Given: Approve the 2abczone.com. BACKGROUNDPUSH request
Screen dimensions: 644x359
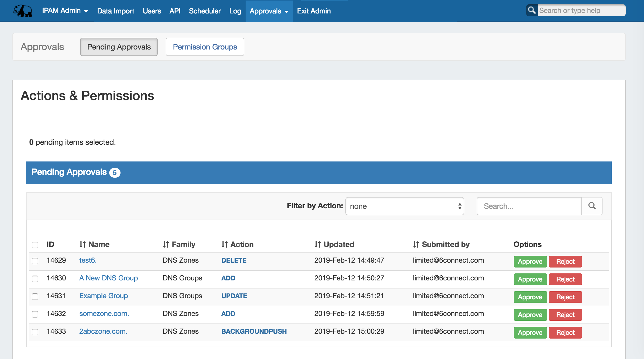Looking at the screenshot, I should (x=530, y=332).
